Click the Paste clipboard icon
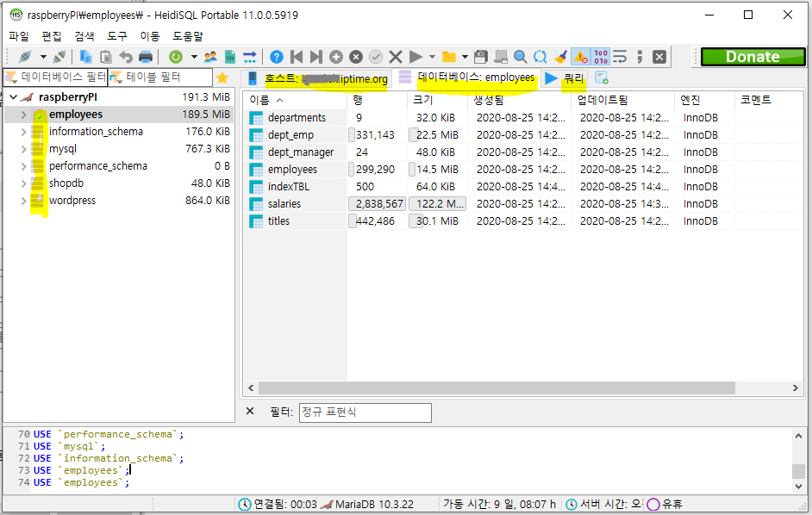Image resolution: width=812 pixels, height=515 pixels. coord(106,57)
